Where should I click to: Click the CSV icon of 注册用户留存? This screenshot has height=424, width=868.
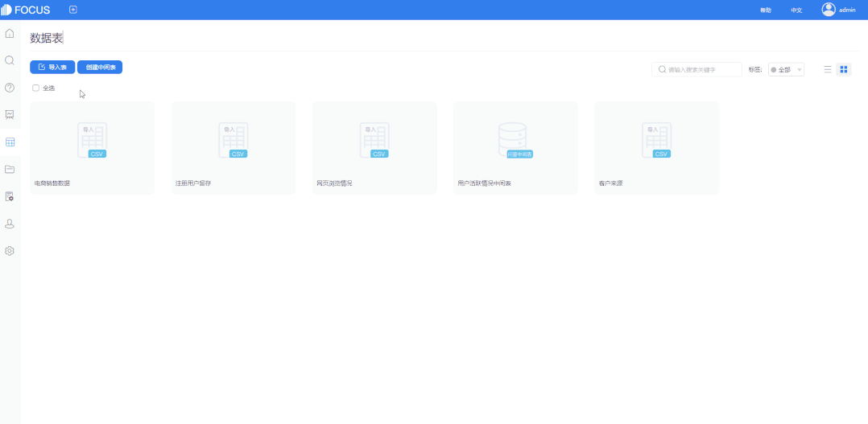[x=233, y=141]
